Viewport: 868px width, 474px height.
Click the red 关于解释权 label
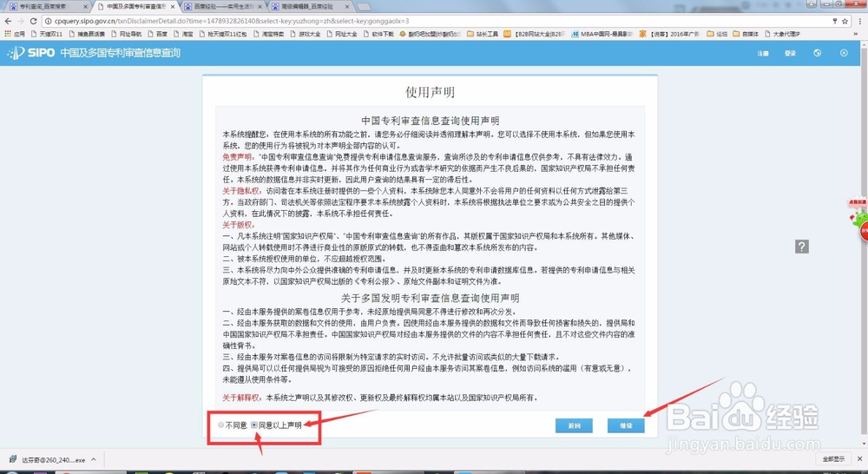[242, 398]
